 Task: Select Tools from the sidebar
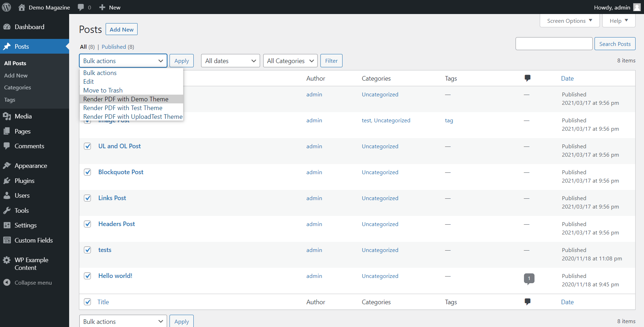[21, 210]
